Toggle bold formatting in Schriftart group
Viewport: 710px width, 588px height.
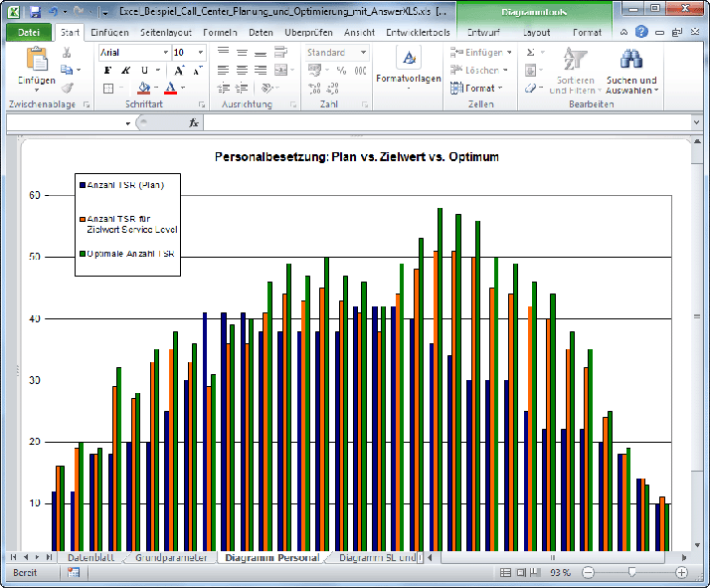(x=107, y=71)
